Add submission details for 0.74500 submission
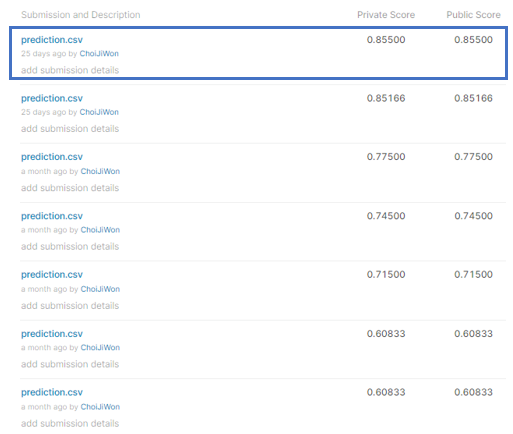 tap(70, 247)
